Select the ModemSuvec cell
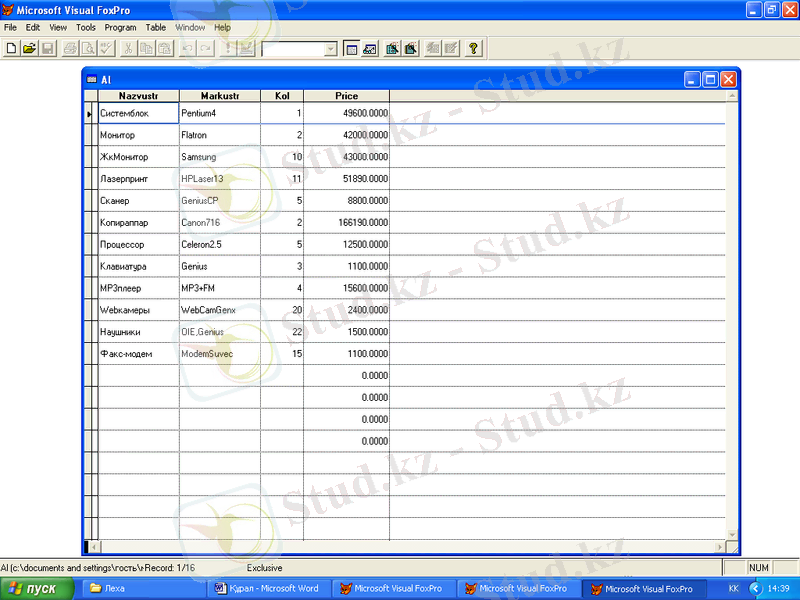The image size is (800, 600). [220, 354]
